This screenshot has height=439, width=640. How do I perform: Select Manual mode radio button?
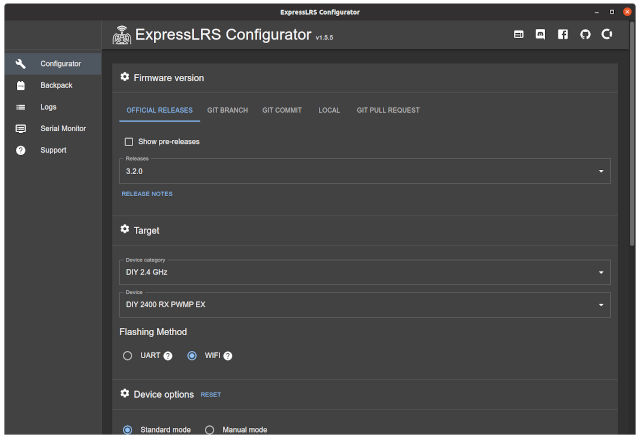209,430
